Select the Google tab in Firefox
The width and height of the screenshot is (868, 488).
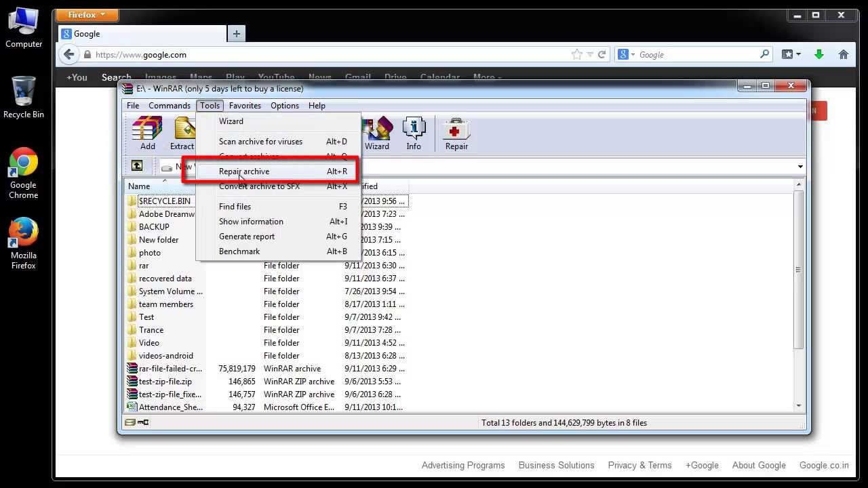coord(142,34)
